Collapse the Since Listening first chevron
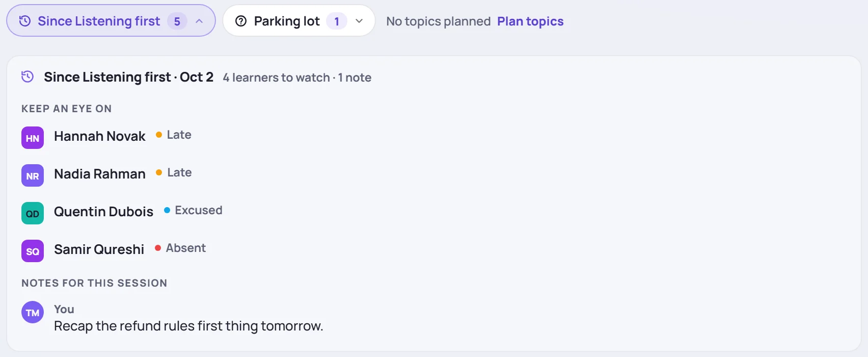Image resolution: width=868 pixels, height=357 pixels. 199,21
